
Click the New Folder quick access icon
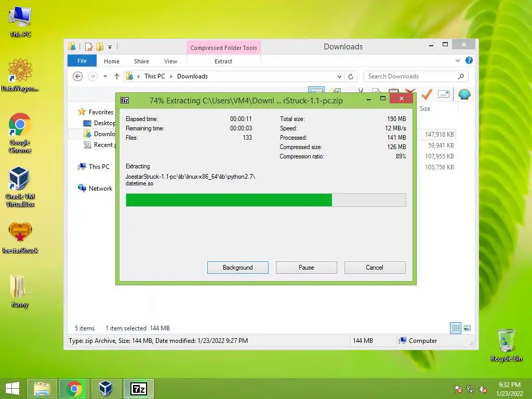pyautogui.click(x=100, y=46)
